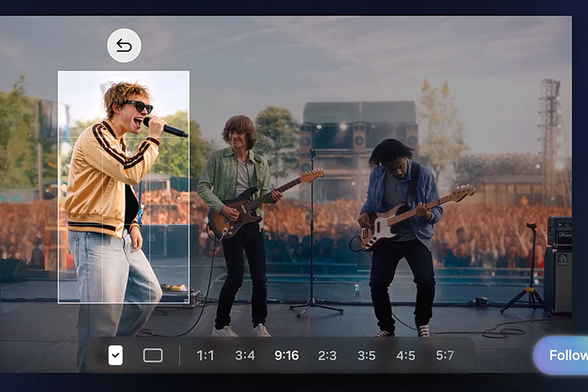Choose the 1:1 aspect ratio
This screenshot has width=588, height=392.
point(205,356)
